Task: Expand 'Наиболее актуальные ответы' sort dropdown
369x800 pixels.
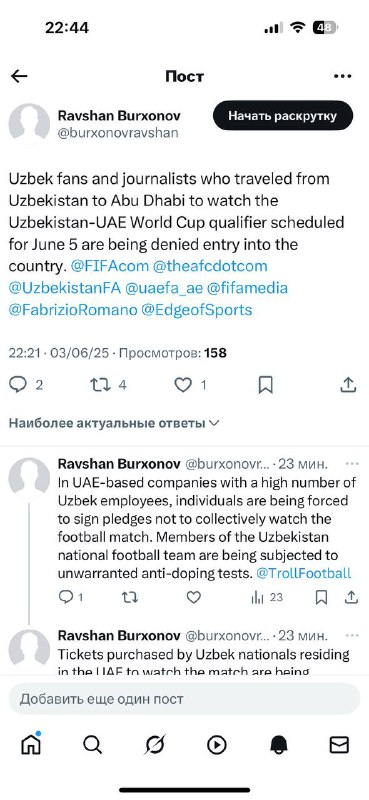Action: (114, 423)
